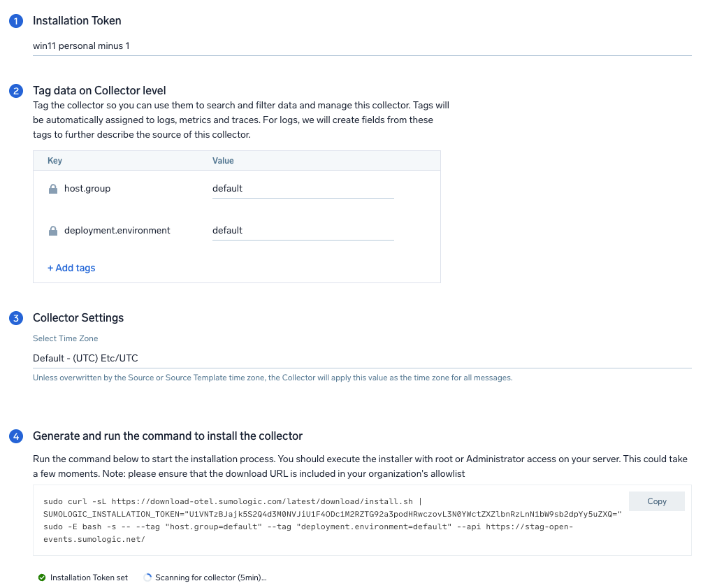Click the step 3 circle icon

[x=15, y=318]
